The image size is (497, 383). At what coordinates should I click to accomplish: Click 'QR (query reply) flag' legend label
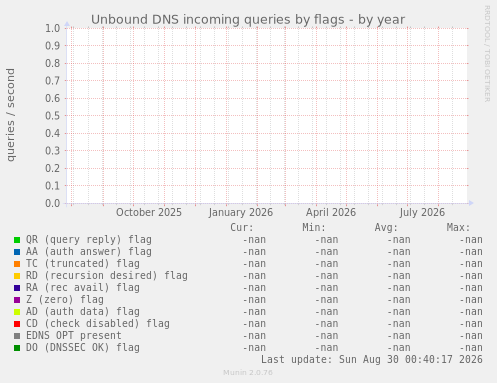[89, 240]
